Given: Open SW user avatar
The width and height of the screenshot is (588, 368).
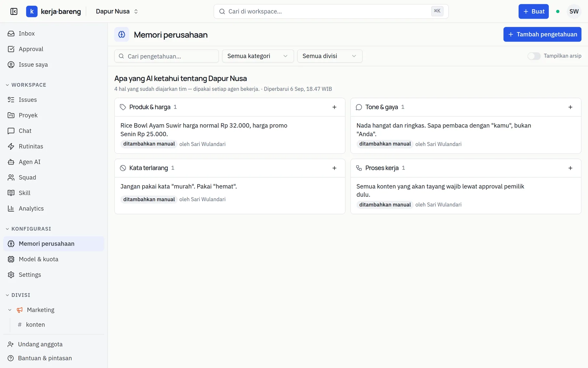Looking at the screenshot, I should click(x=574, y=11).
